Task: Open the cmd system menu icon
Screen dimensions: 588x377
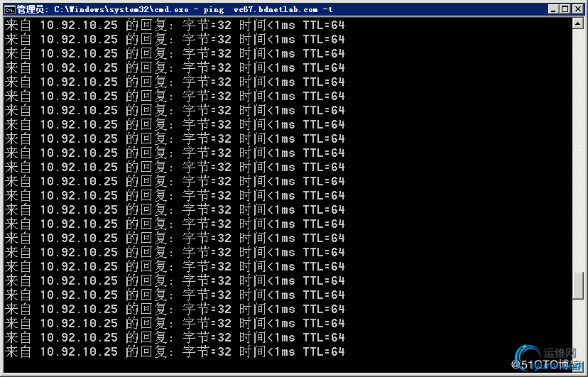Action: [9, 9]
